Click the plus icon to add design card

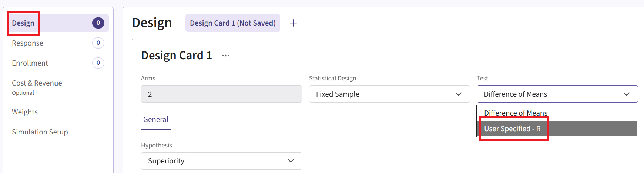tap(293, 23)
